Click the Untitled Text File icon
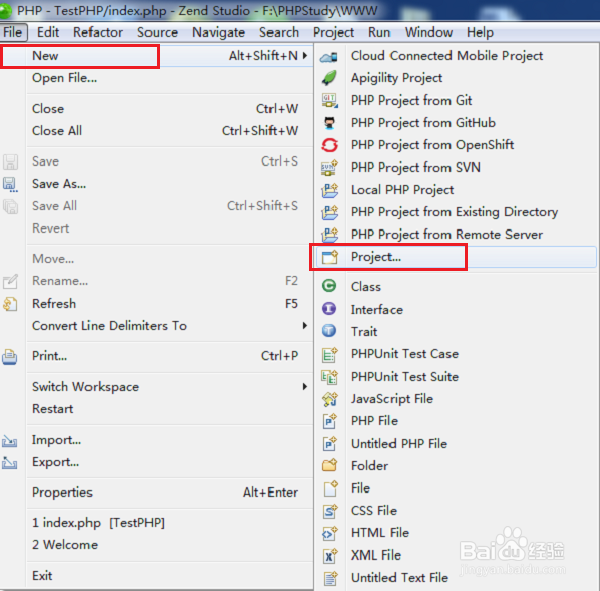The width and height of the screenshot is (600, 591). [330, 578]
